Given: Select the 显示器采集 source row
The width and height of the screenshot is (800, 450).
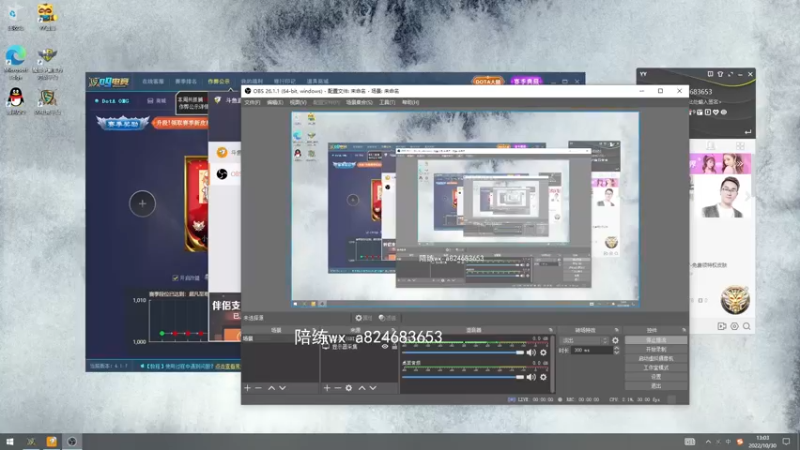Looking at the screenshot, I should pos(359,346).
